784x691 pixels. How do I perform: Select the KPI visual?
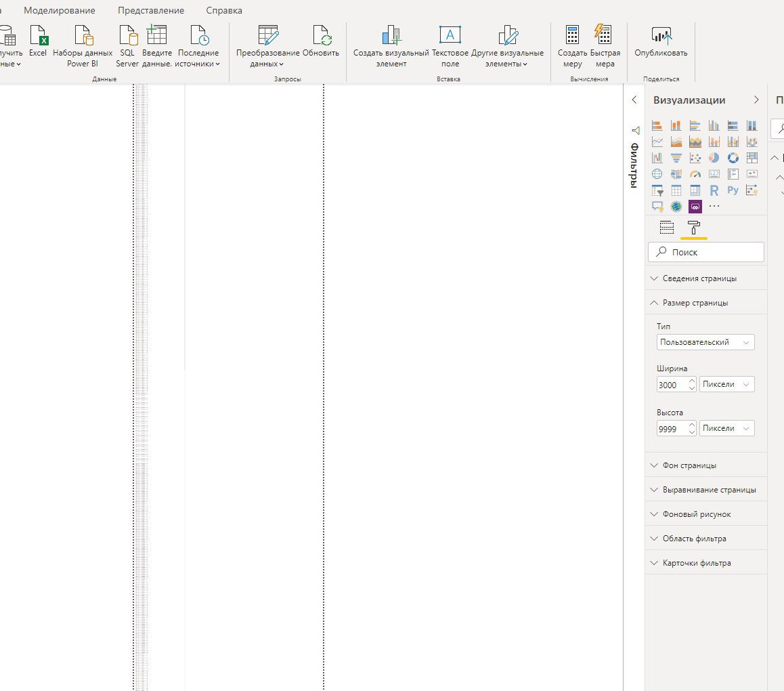pyautogui.click(x=752, y=173)
